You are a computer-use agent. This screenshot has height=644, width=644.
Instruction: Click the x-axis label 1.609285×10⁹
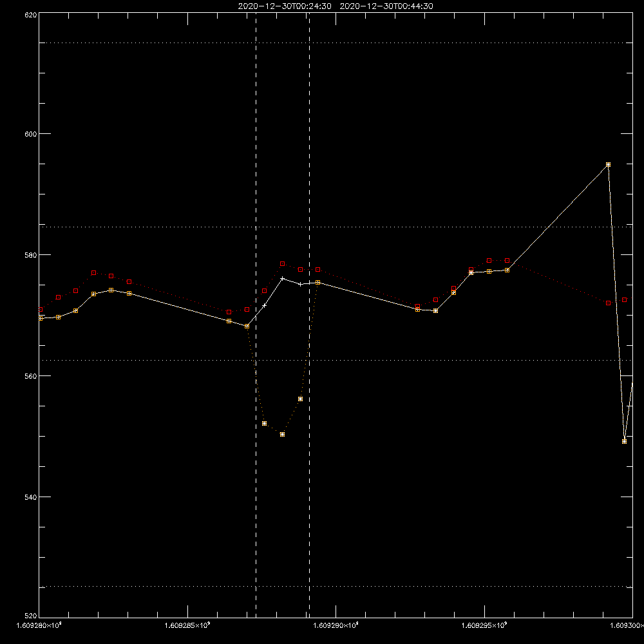[187, 625]
